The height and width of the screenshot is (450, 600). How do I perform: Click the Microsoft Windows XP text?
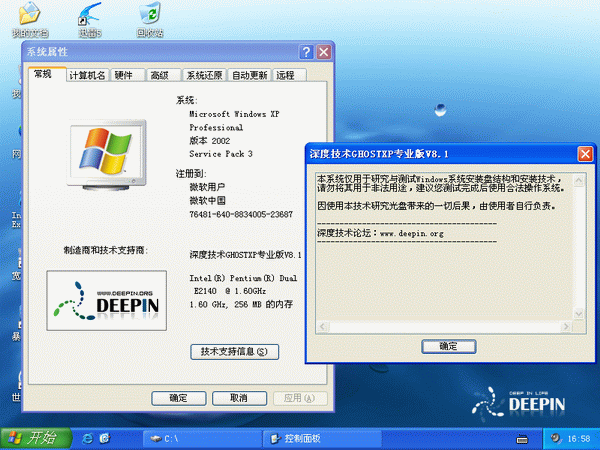(x=234, y=114)
